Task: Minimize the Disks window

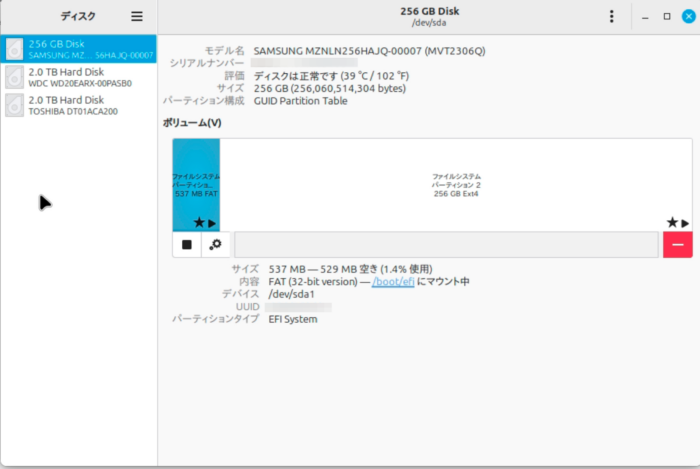Action: pos(646,17)
